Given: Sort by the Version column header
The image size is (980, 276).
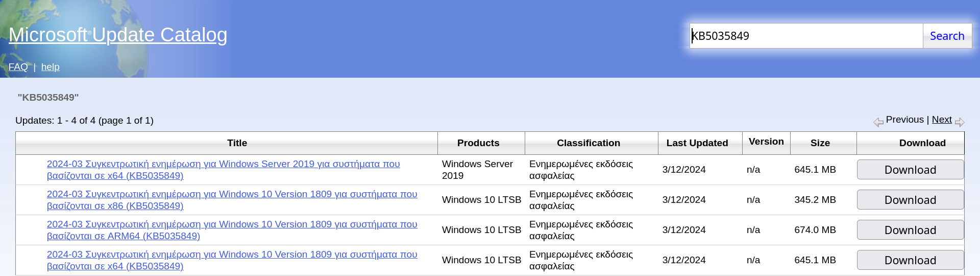Looking at the screenshot, I should (766, 142).
